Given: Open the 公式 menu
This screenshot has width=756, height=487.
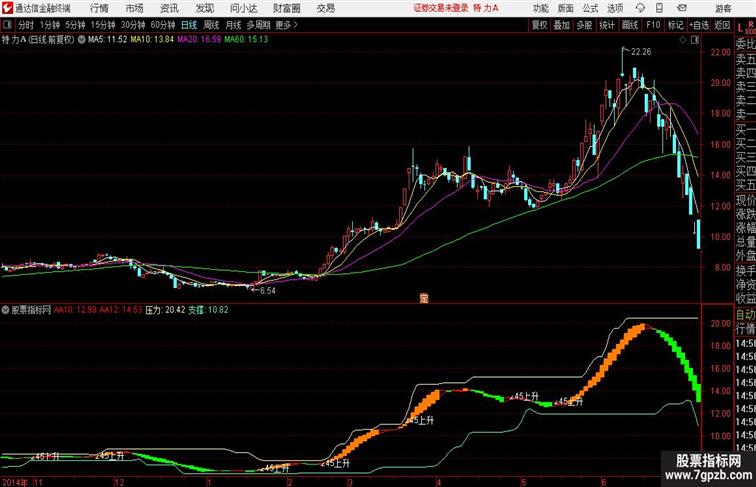Looking at the screenshot, I should (x=590, y=8).
